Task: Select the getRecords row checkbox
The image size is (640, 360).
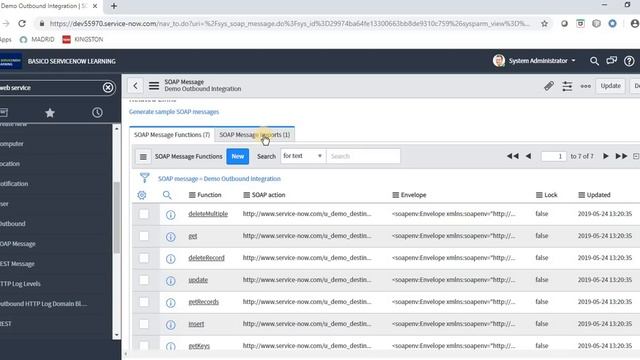Action: point(144,302)
